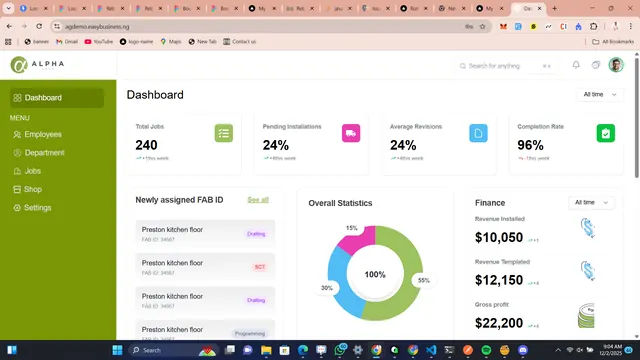
Task: Go back with the browser back arrow
Action: 9,27
